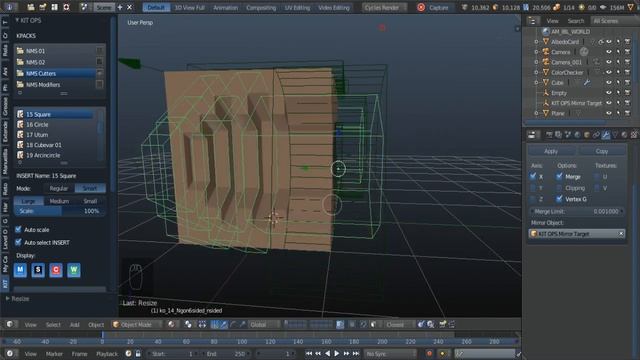The image size is (640, 360).
Task: Toggle the Vertex G checkbox
Action: click(x=559, y=199)
